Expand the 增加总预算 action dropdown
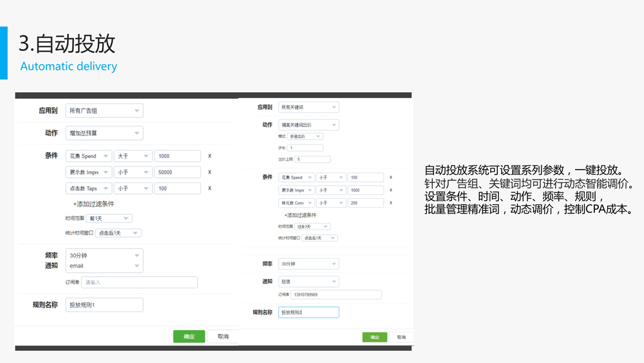Viewport: 644px width, 363px height. click(104, 133)
